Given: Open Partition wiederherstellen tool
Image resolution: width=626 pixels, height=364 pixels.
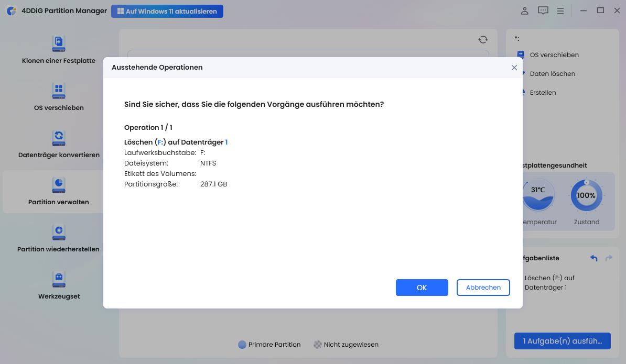Looking at the screenshot, I should tap(59, 238).
